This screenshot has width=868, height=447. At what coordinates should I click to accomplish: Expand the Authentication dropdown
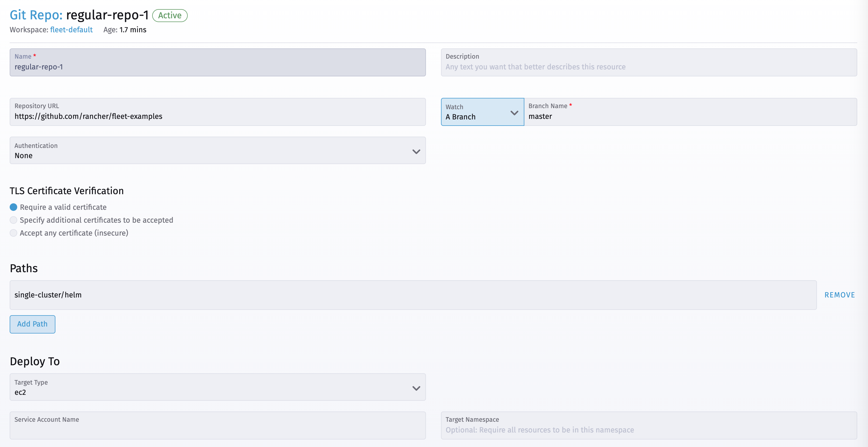217,151
